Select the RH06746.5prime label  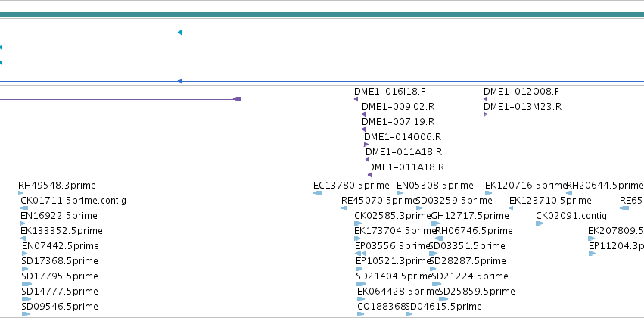[x=474, y=231]
